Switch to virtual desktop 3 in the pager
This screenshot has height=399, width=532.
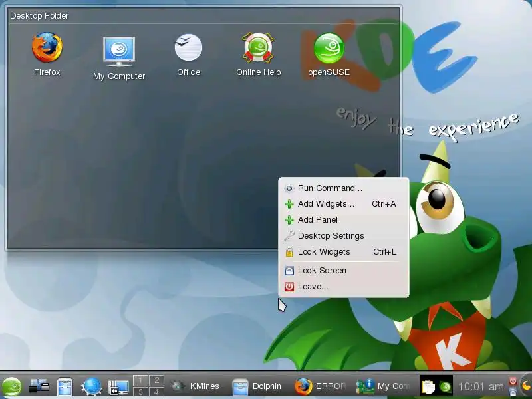(x=140, y=392)
